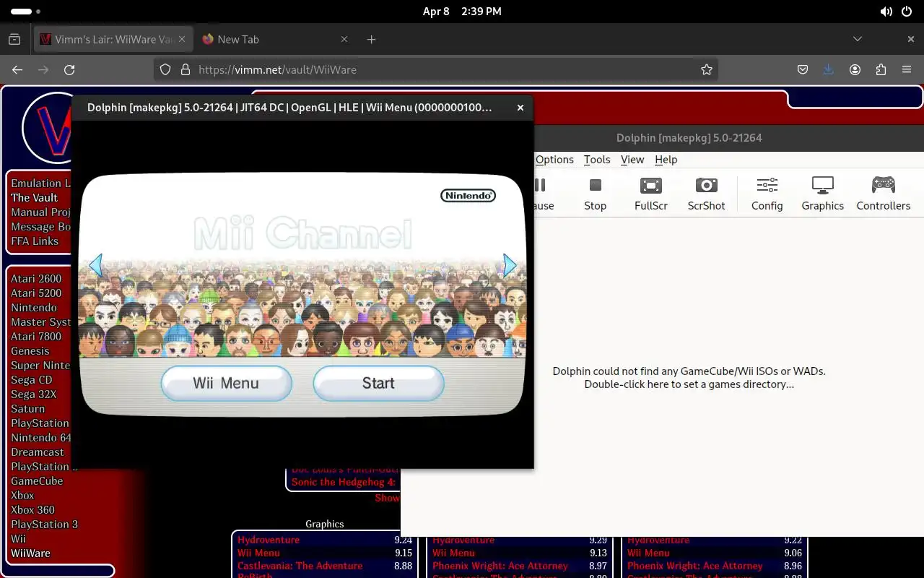924x578 pixels.
Task: Toggle fullscreen with FullScr icon
Action: pos(650,194)
